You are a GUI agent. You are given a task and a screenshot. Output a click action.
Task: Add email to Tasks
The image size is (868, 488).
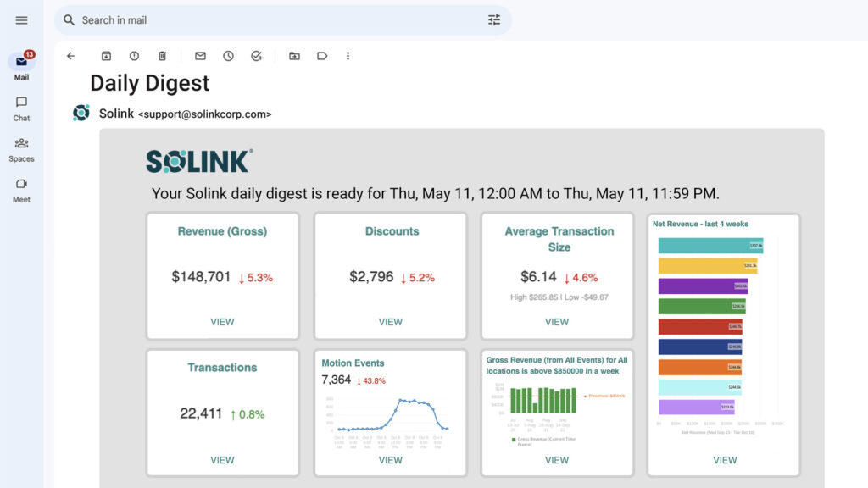256,56
